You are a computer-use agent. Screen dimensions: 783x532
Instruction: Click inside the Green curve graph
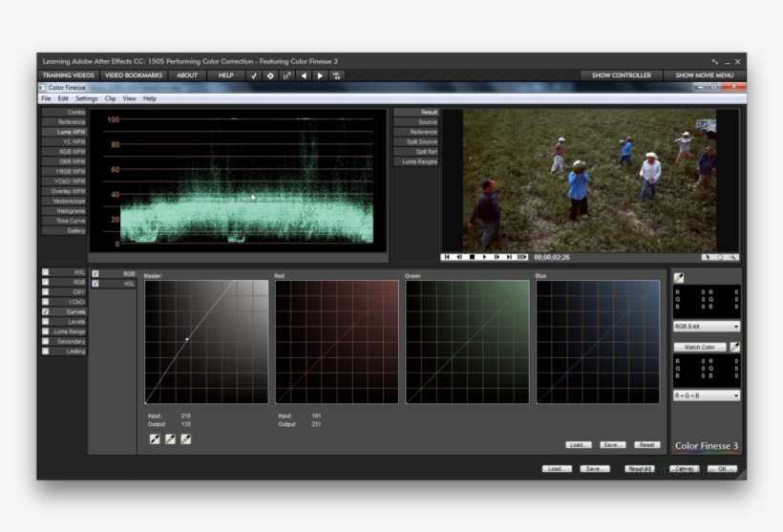(x=467, y=342)
